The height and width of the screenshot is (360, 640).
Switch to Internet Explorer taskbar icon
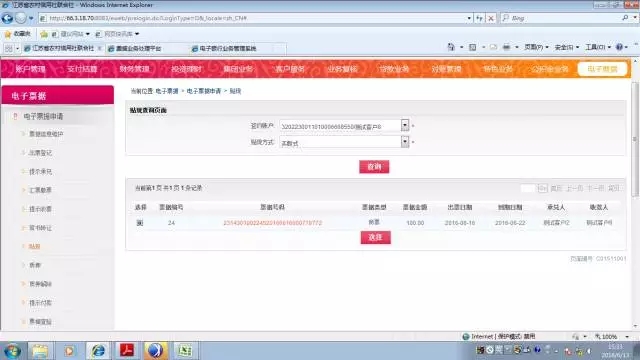coord(98,351)
